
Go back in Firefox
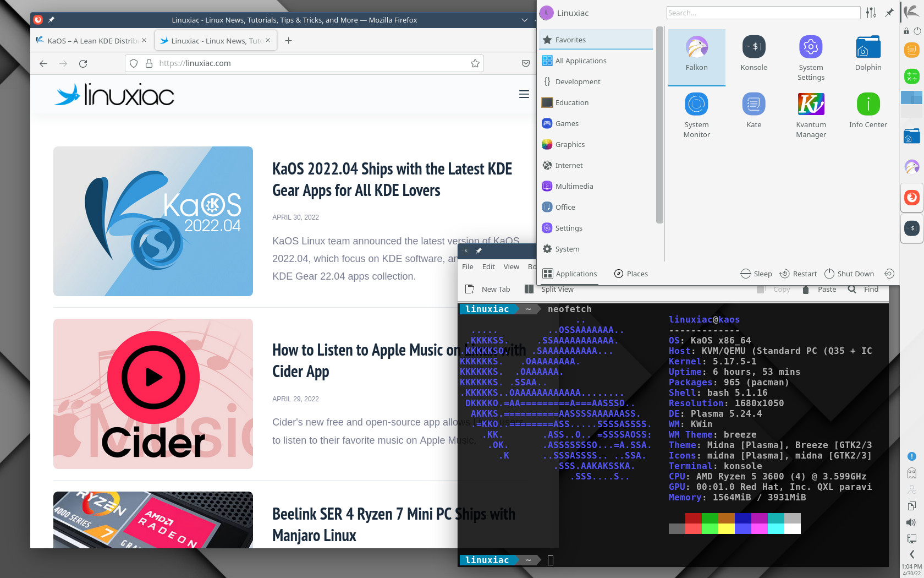pos(43,63)
